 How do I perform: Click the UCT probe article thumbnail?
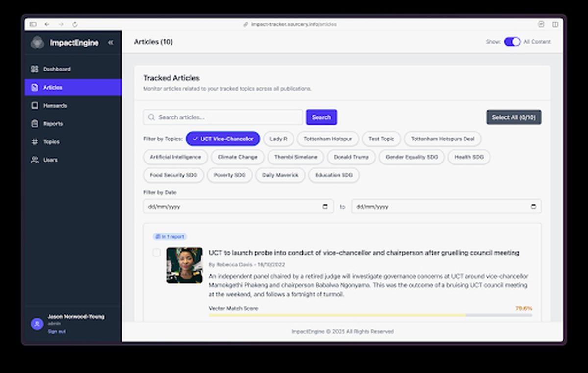coord(184,265)
